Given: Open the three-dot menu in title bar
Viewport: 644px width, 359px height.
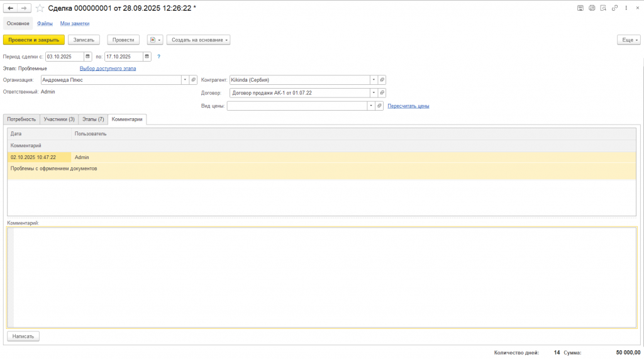Looking at the screenshot, I should pos(626,8).
